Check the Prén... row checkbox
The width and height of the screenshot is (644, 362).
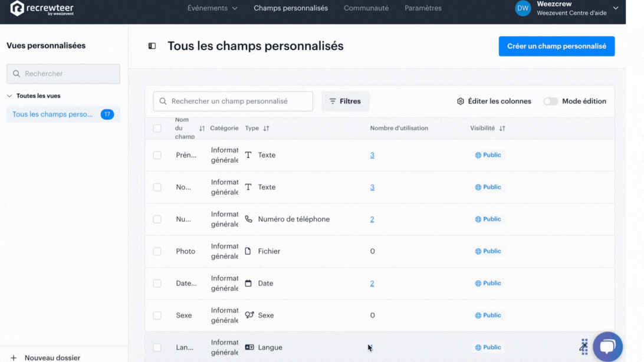coord(157,155)
